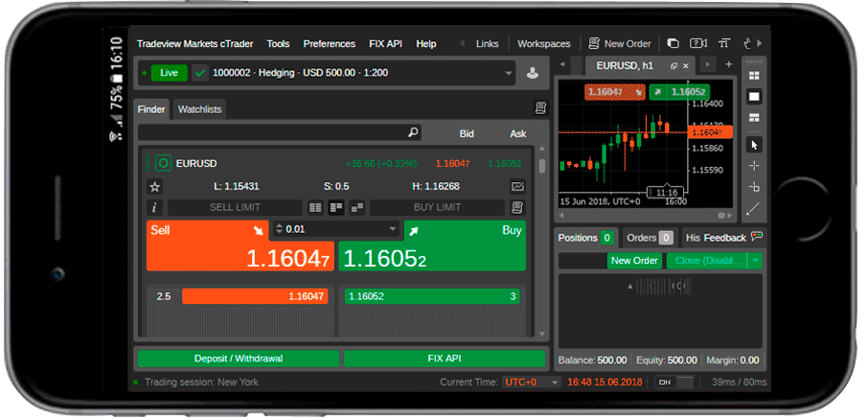Select VWAP depth of market view icon
Image resolution: width=868 pixels, height=420 pixels.
(357, 208)
